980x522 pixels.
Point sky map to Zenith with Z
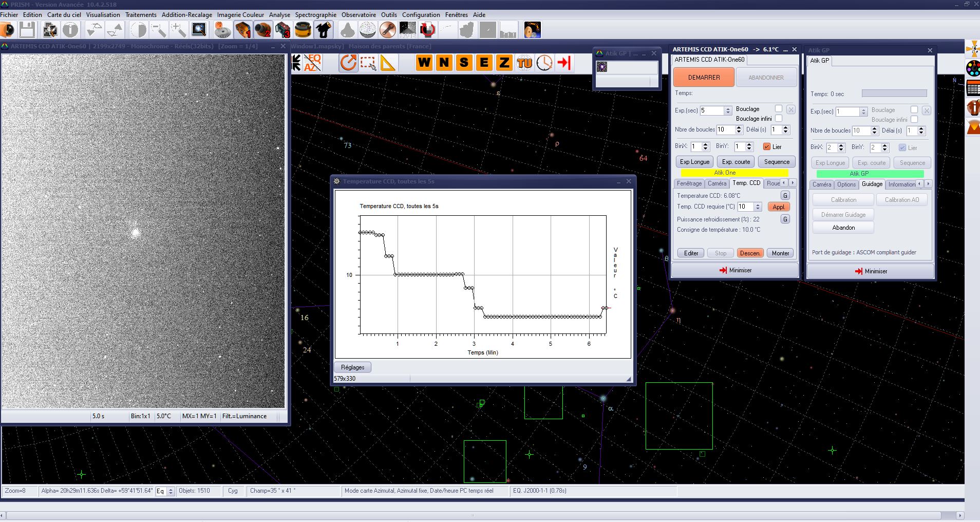[504, 63]
